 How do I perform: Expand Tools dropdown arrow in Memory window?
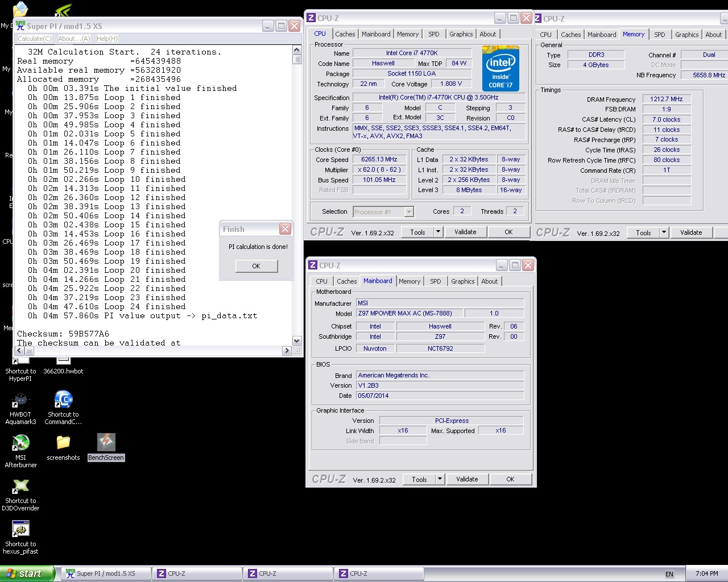coord(664,232)
